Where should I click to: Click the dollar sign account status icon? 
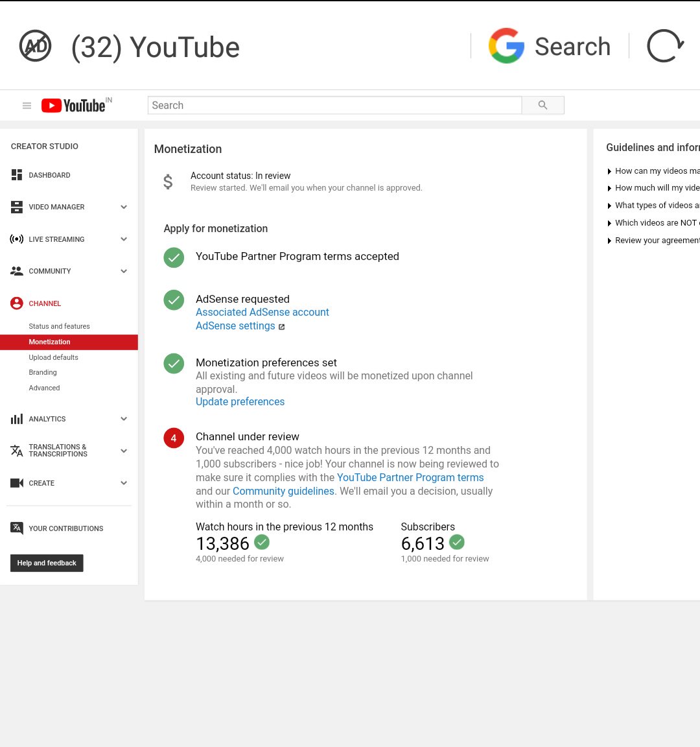(x=168, y=182)
